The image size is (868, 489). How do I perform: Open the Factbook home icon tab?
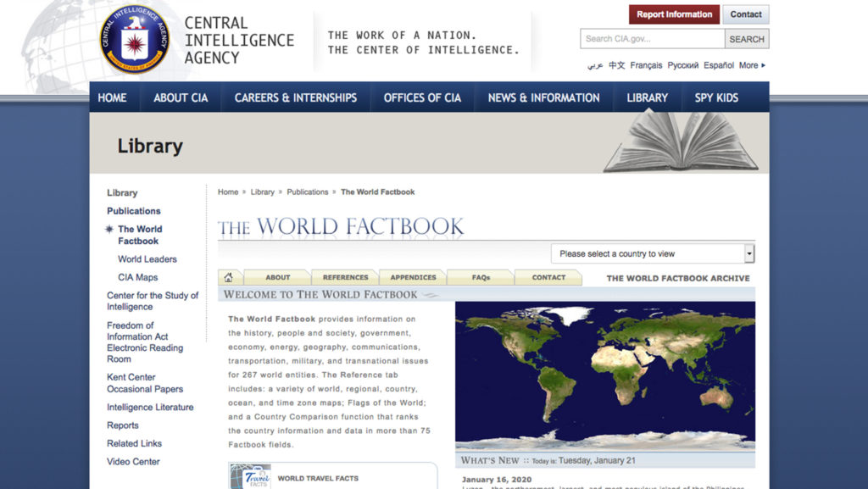point(229,277)
